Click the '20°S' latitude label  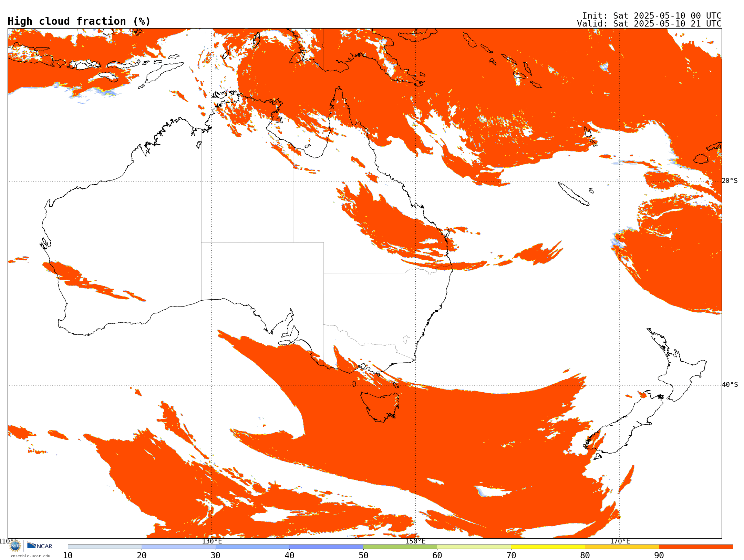coord(730,181)
